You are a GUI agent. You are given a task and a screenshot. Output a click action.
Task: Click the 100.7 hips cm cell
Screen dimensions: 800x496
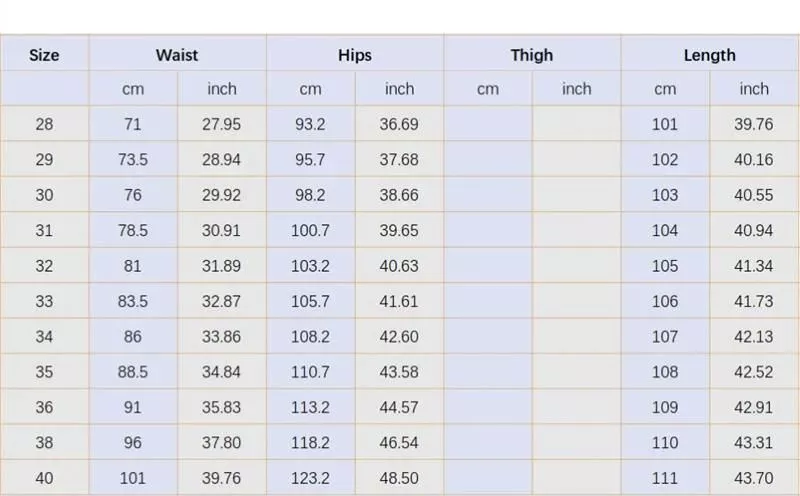(x=310, y=231)
